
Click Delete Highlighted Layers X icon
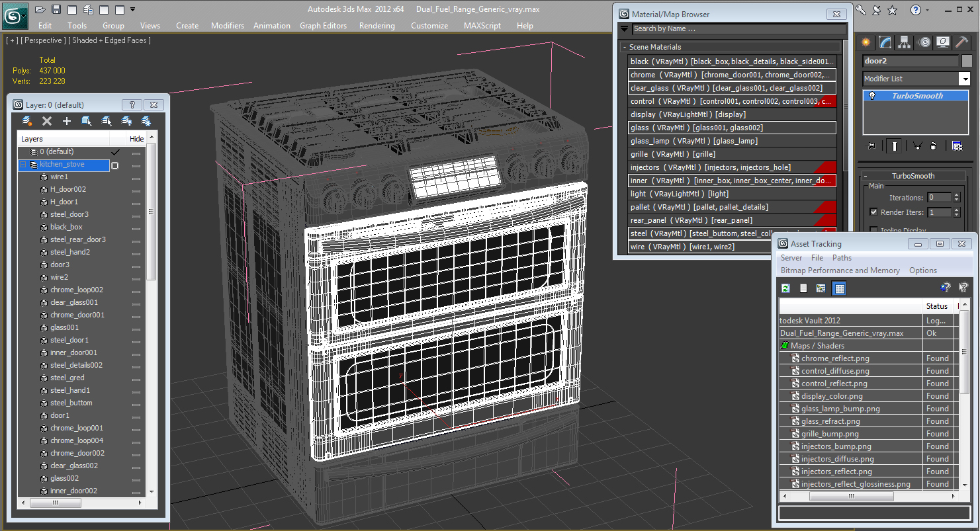[47, 121]
